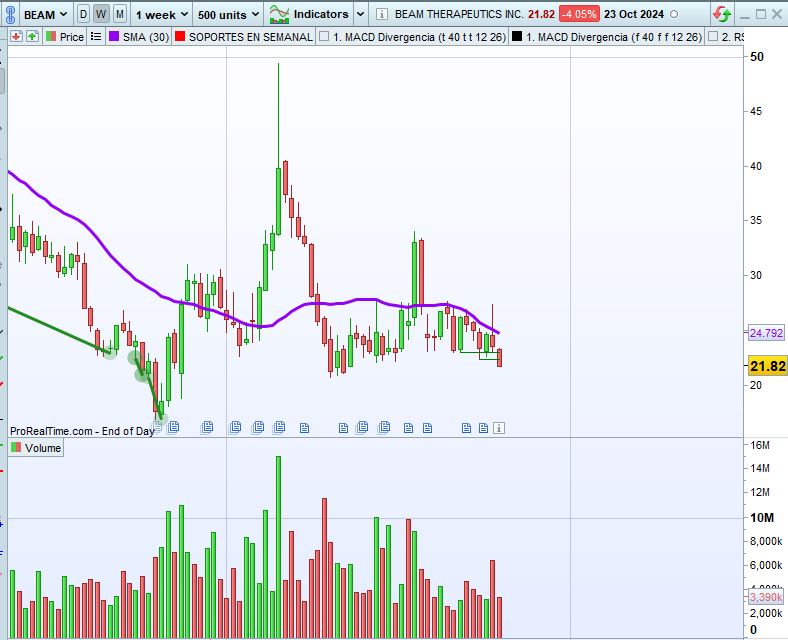
Task: Open the news document icon left of info marker
Action: (483, 428)
